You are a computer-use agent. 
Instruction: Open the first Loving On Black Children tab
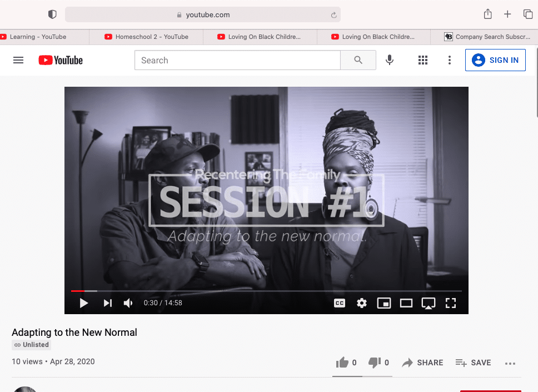[x=260, y=37]
